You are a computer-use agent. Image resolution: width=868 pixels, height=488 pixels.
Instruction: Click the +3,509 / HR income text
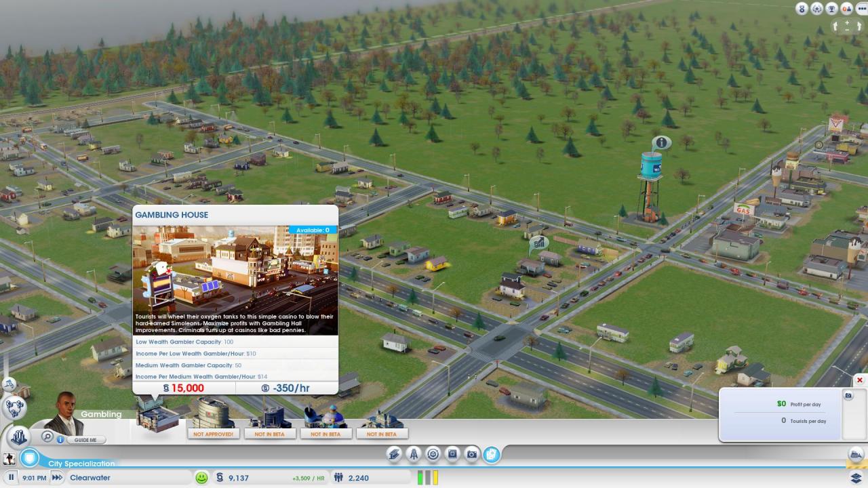tap(309, 478)
